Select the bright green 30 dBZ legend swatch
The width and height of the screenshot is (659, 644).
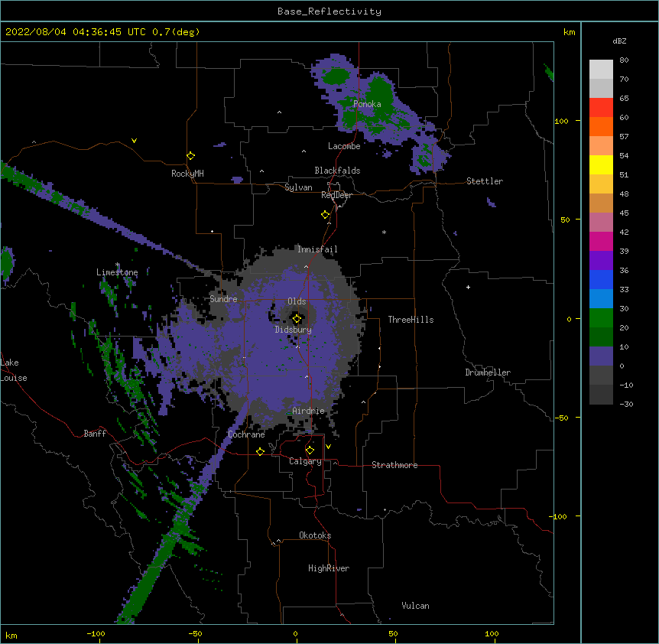pyautogui.click(x=601, y=318)
